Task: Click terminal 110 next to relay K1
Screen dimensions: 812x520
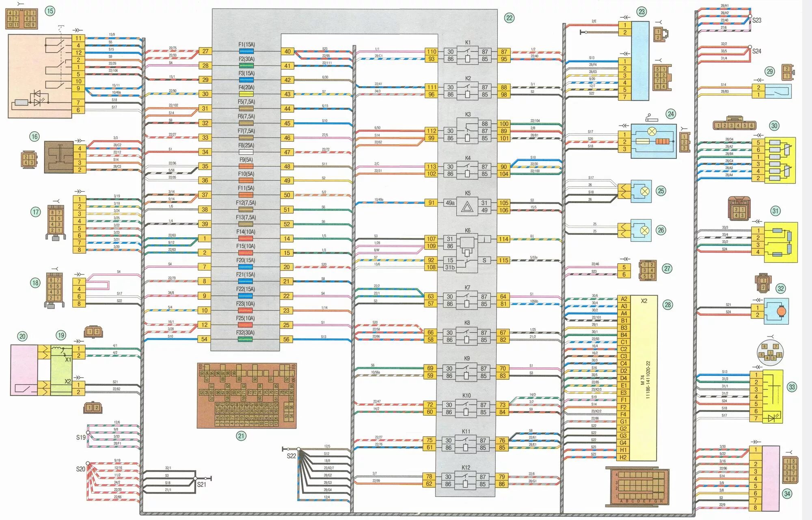Action: 431,52
